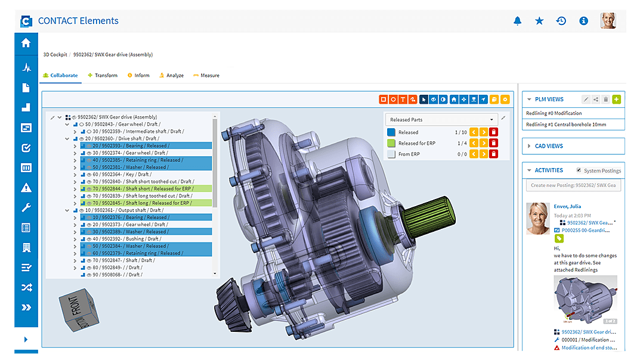Select the circle markup tool
The image size is (643, 364).
tap(392, 99)
